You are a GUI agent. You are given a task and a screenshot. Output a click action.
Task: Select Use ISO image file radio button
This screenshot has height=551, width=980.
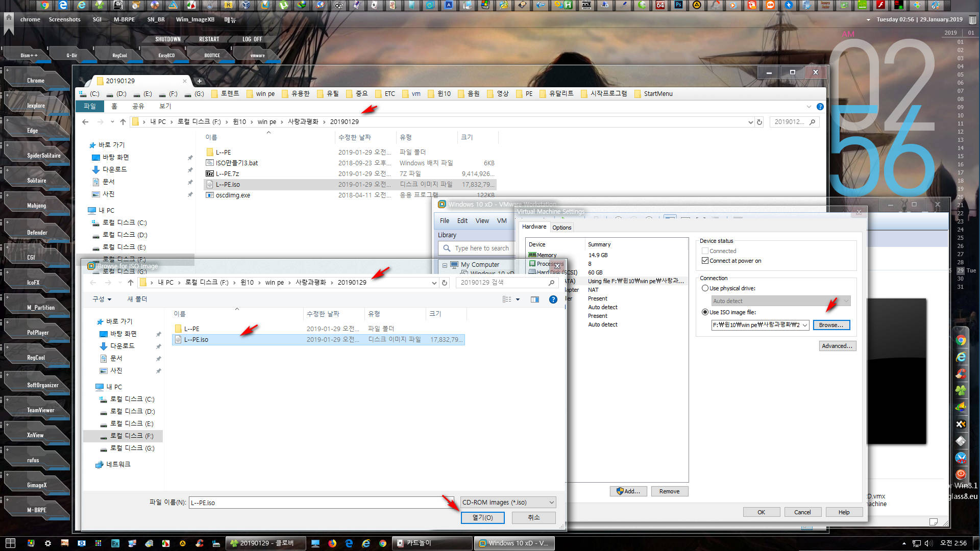[705, 312]
